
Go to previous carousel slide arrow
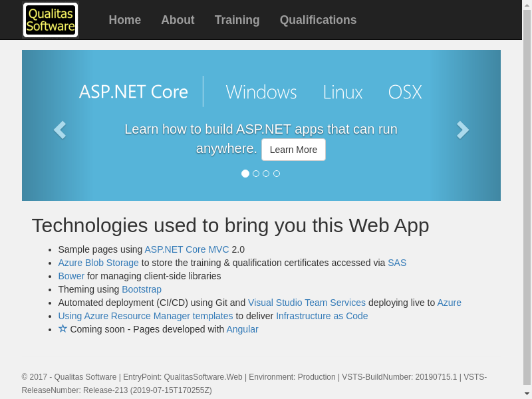tap(60, 130)
